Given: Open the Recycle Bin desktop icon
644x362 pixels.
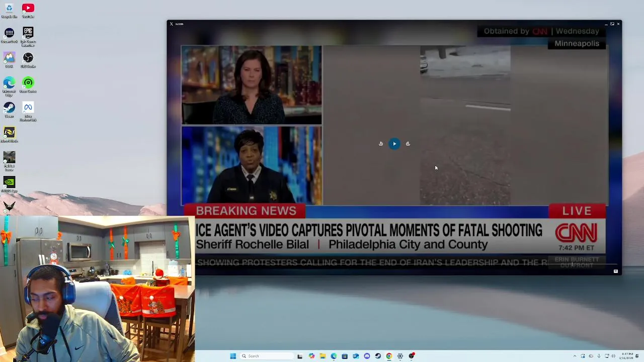Looking at the screenshot, I should click(x=9, y=10).
